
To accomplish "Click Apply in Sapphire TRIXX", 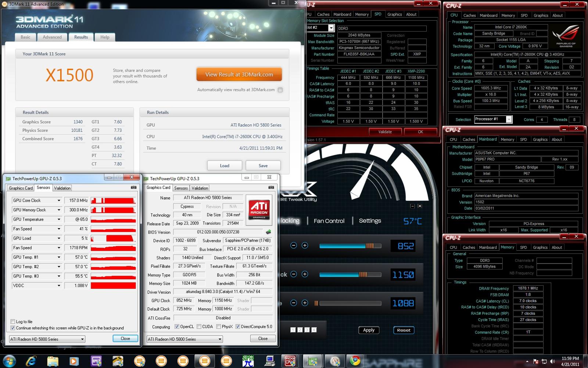I will tap(369, 330).
